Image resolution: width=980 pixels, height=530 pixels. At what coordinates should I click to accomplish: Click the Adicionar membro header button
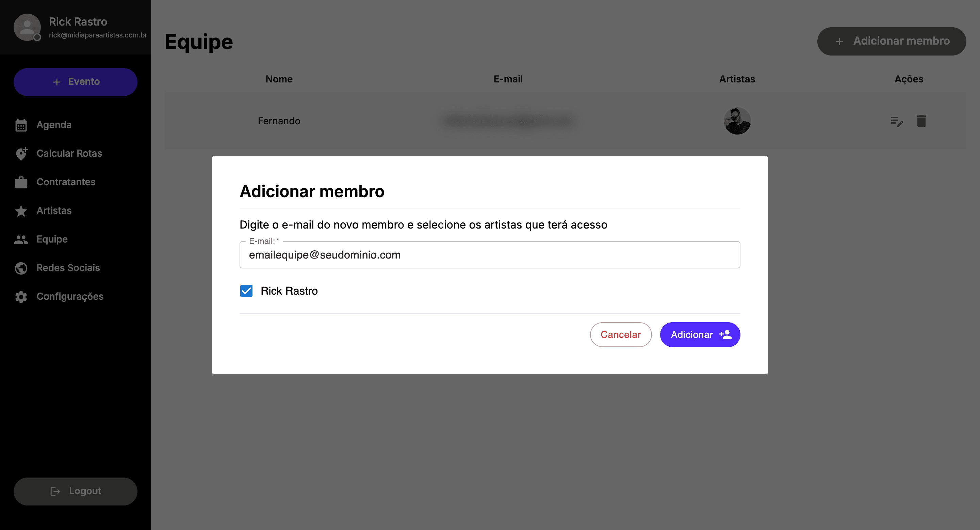(x=892, y=41)
